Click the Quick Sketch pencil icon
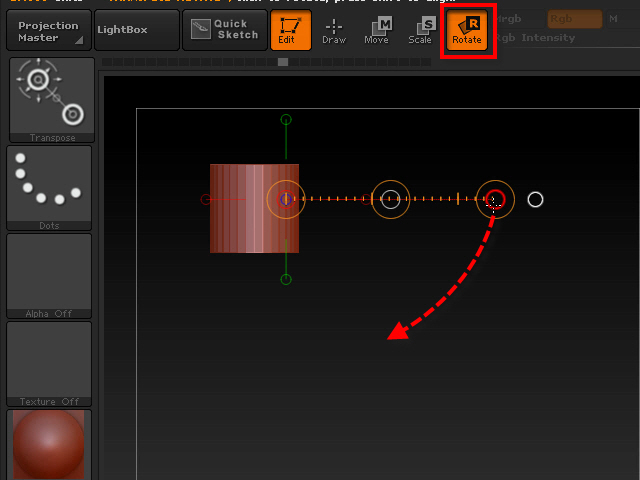Image resolution: width=640 pixels, height=480 pixels. pos(201,29)
